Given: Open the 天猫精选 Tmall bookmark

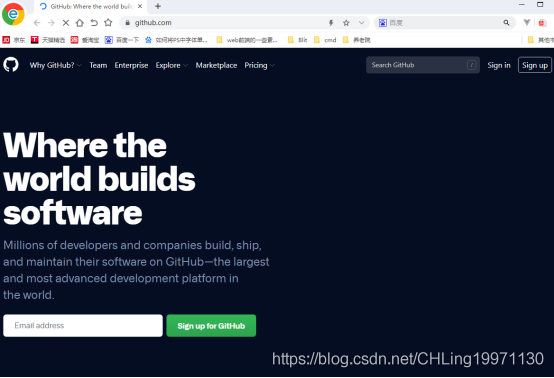Looking at the screenshot, I should [x=48, y=40].
